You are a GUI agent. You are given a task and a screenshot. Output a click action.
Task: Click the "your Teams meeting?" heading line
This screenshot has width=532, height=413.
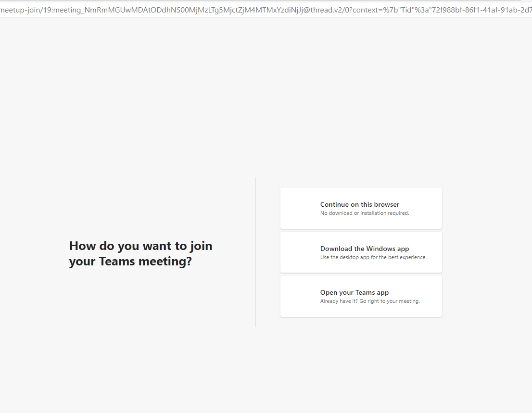tap(130, 262)
